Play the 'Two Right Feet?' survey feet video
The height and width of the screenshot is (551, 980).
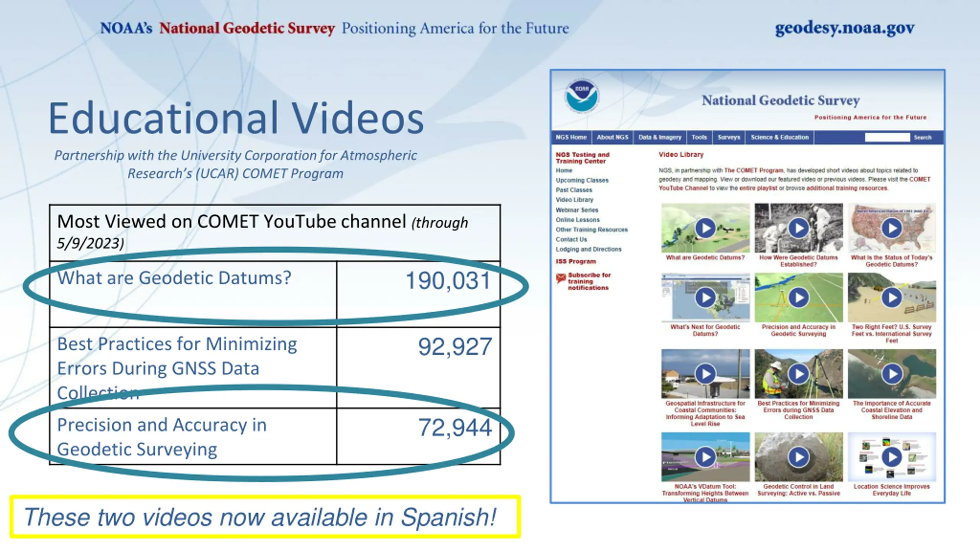click(892, 297)
